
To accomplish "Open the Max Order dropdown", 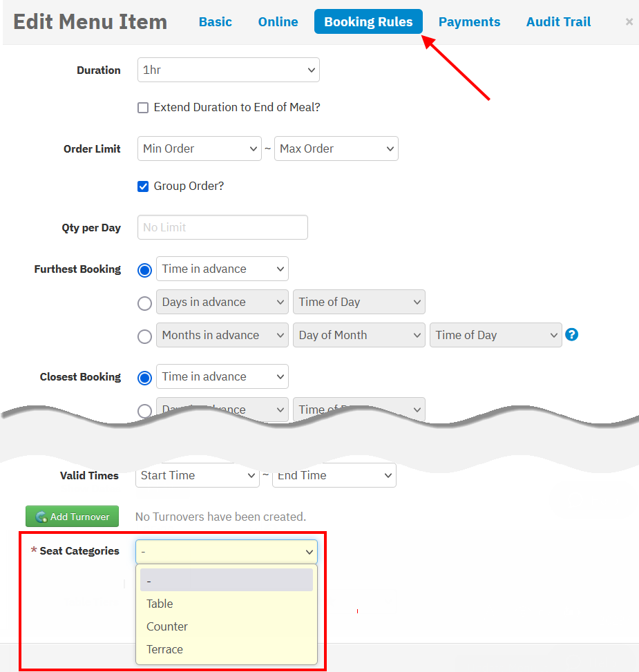I will (336, 148).
